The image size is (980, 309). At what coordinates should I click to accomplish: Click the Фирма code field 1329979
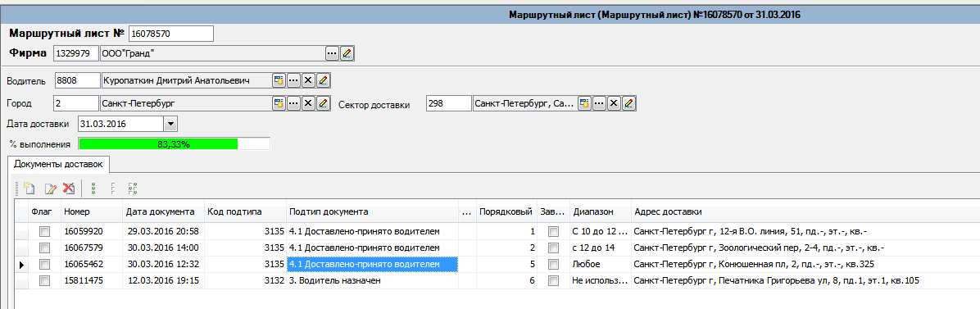(76, 53)
